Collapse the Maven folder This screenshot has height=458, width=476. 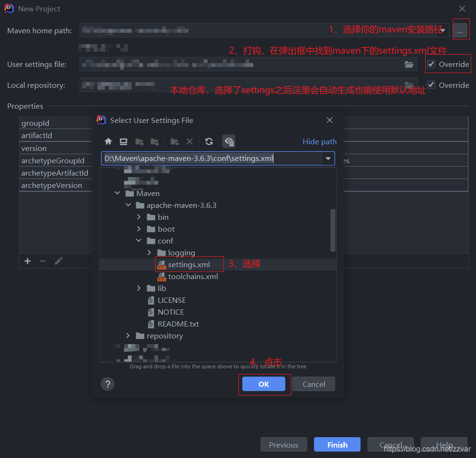(117, 193)
